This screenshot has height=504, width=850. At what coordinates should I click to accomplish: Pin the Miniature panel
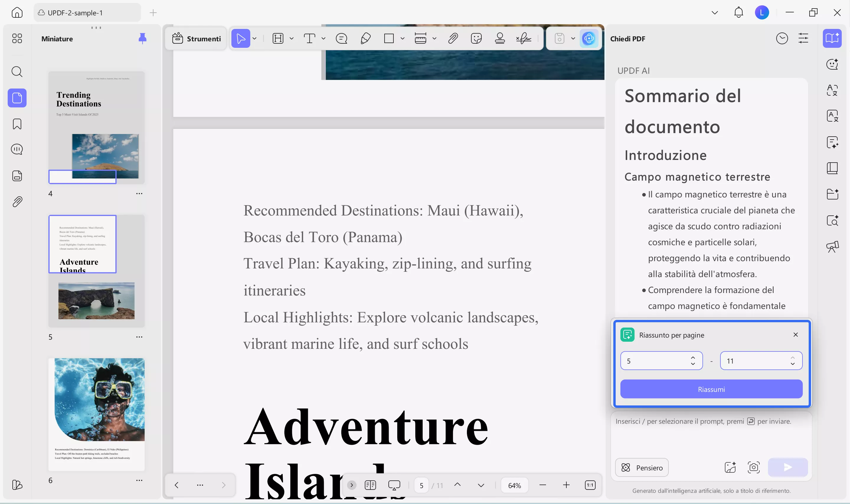[143, 38]
